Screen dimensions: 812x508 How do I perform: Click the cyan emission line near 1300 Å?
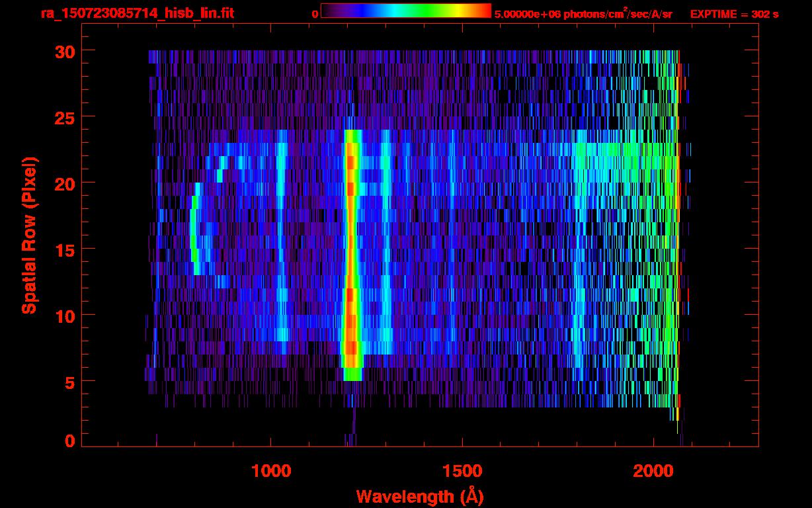[x=386, y=241]
